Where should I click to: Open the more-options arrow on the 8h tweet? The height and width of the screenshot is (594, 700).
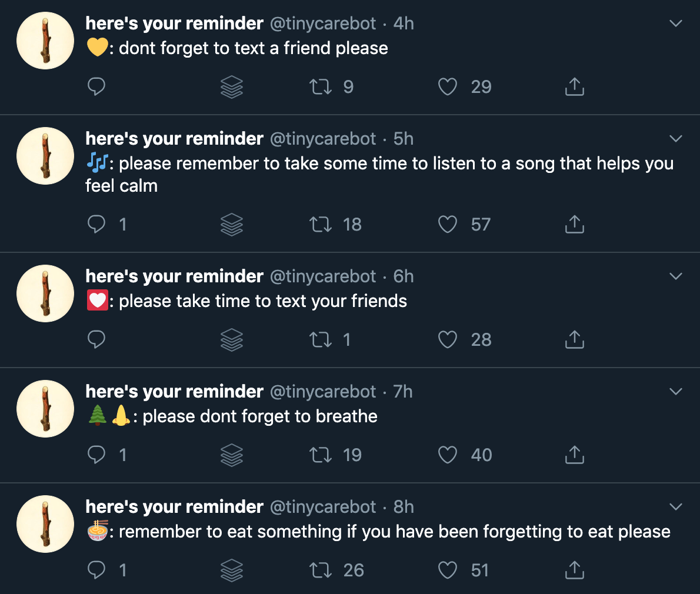point(676,507)
